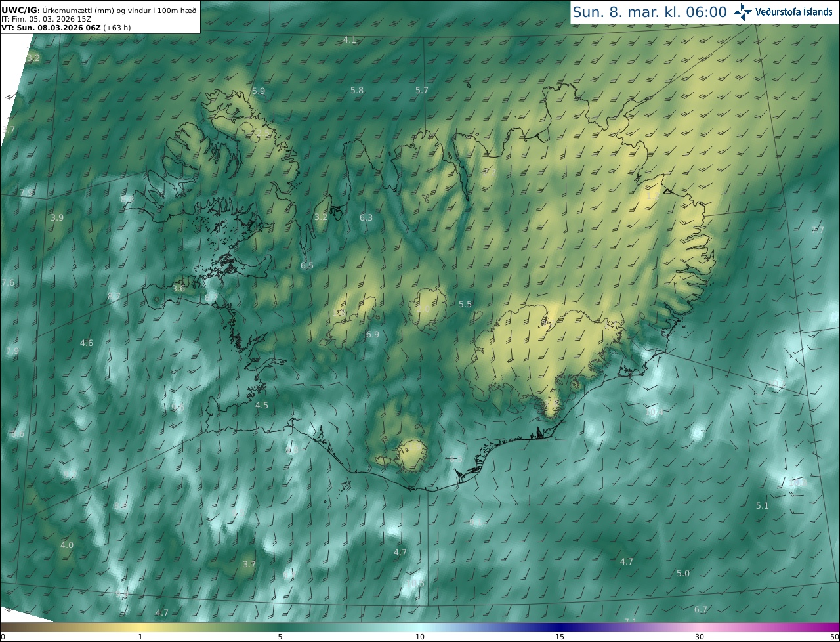Click the 30 label on the color scale
Viewport: 840px width, 642px height.
click(x=699, y=637)
